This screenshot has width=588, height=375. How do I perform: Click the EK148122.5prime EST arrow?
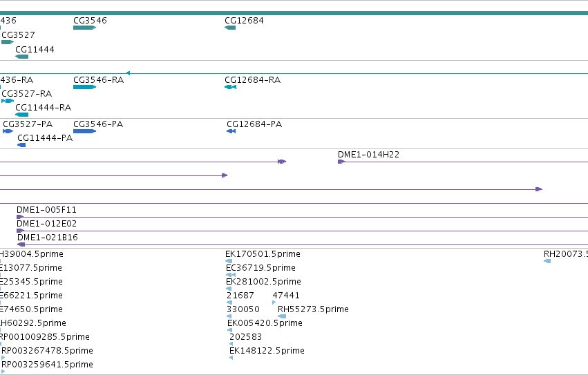(x=231, y=358)
